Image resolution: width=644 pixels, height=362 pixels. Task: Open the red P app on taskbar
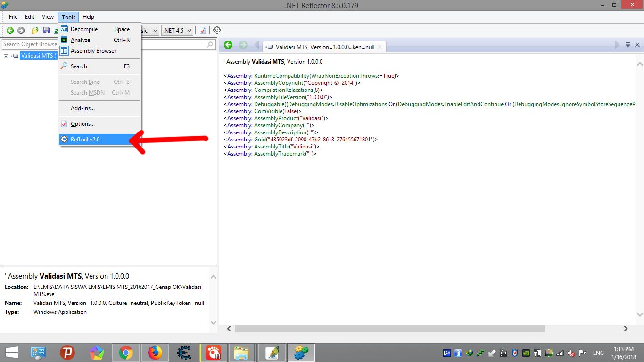[x=67, y=353]
